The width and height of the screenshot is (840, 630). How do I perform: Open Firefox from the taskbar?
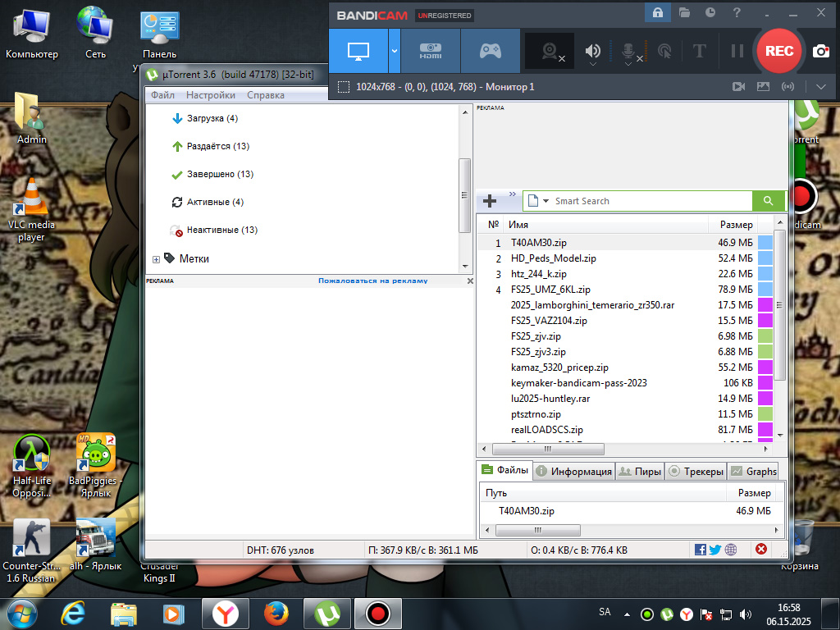276,614
